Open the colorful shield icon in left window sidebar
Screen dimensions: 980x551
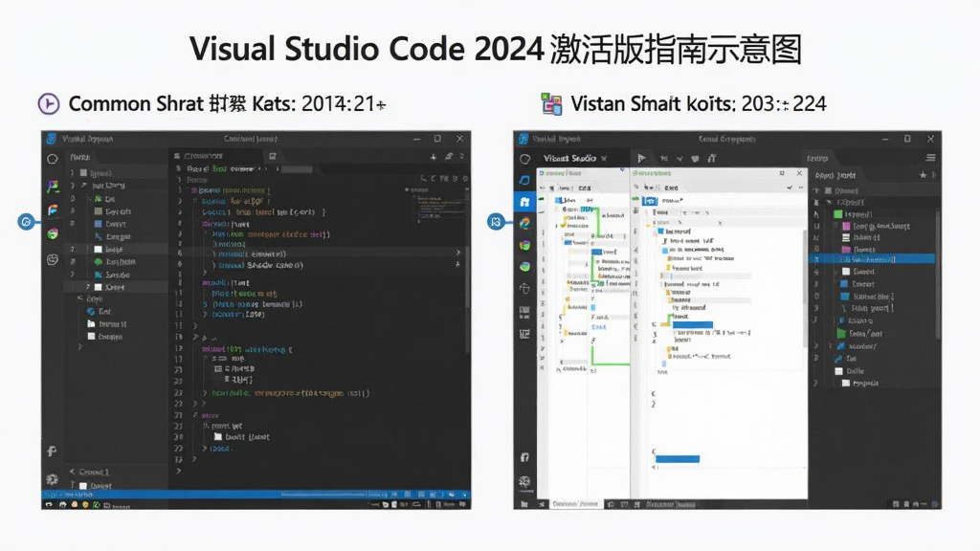(x=53, y=234)
